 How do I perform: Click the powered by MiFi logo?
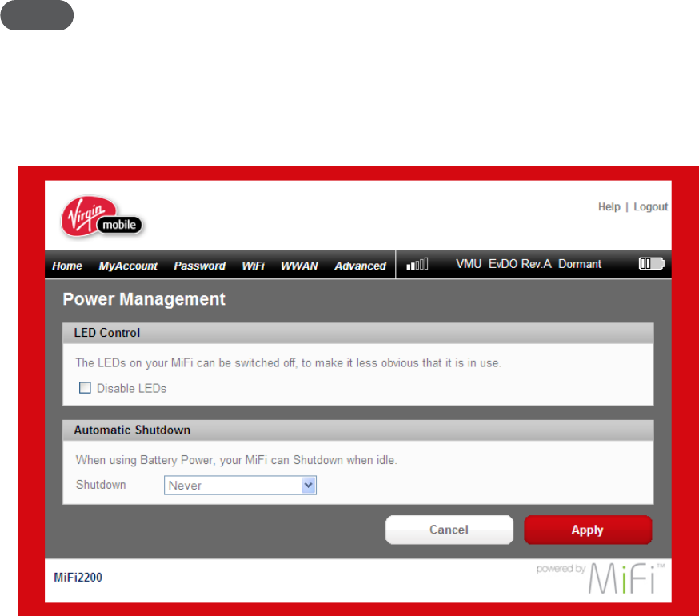click(x=601, y=578)
